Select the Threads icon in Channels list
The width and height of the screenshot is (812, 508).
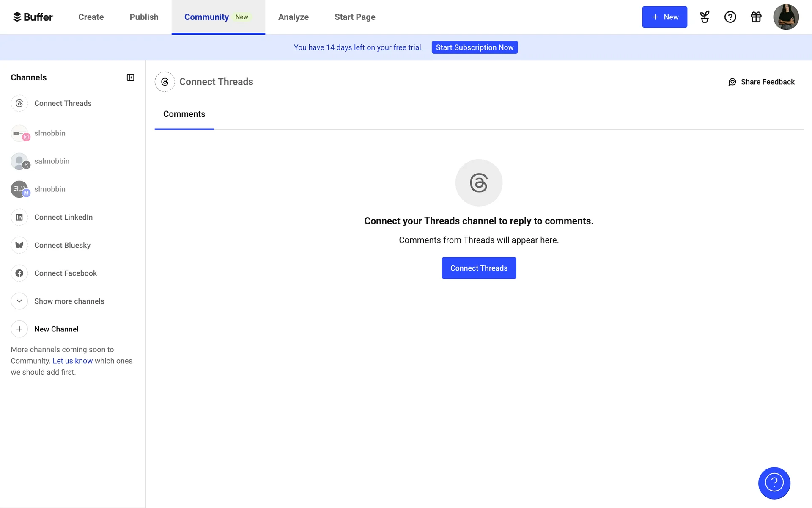tap(19, 103)
